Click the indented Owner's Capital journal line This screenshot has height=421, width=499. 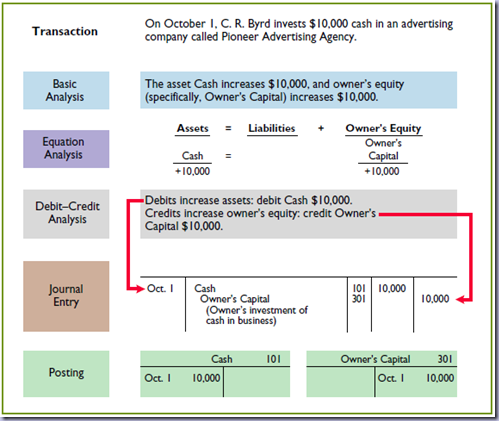[x=235, y=299]
